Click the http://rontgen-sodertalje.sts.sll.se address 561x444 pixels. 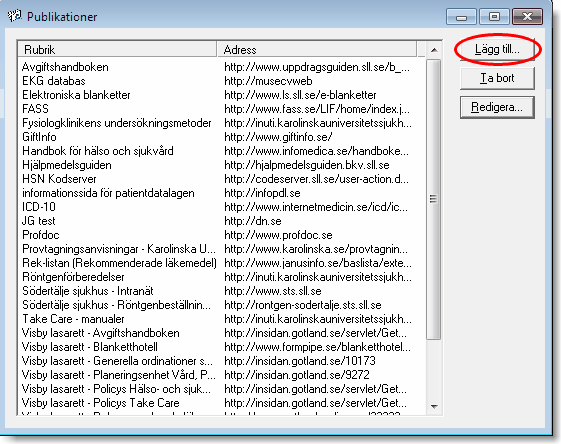[x=303, y=305]
